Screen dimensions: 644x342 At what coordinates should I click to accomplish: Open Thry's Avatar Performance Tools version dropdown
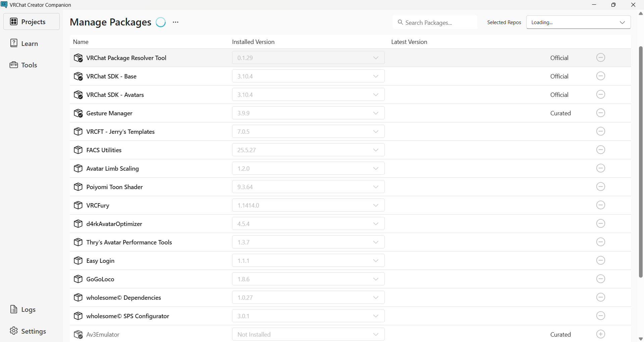pyautogui.click(x=308, y=242)
